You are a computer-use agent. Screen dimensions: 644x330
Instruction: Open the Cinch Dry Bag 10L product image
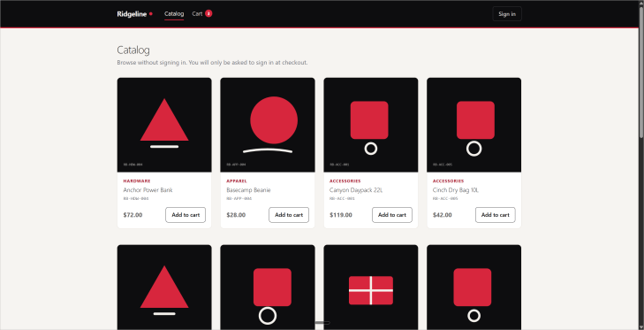[474, 125]
